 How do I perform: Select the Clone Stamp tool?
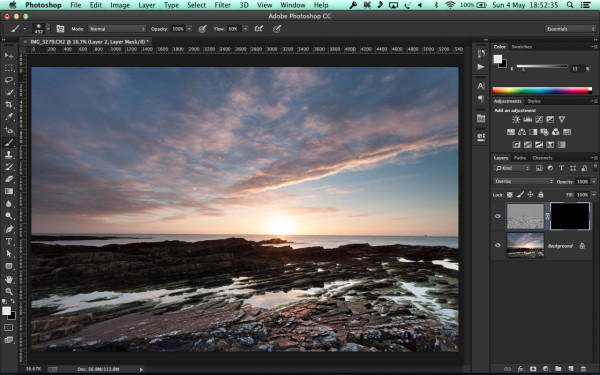coord(9,155)
